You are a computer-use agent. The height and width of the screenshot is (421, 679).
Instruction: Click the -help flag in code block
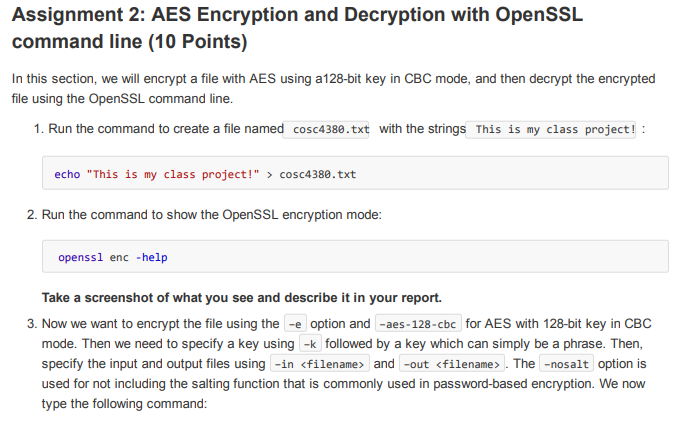coord(152,257)
